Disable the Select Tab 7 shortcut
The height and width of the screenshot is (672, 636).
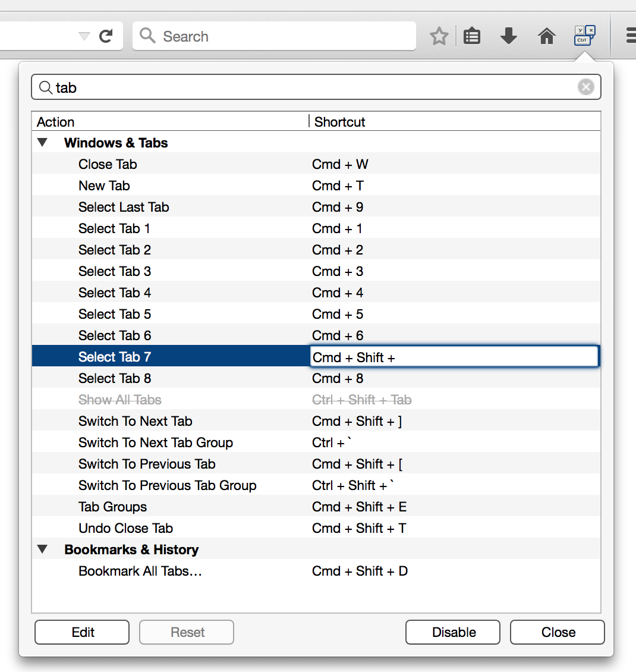click(452, 632)
